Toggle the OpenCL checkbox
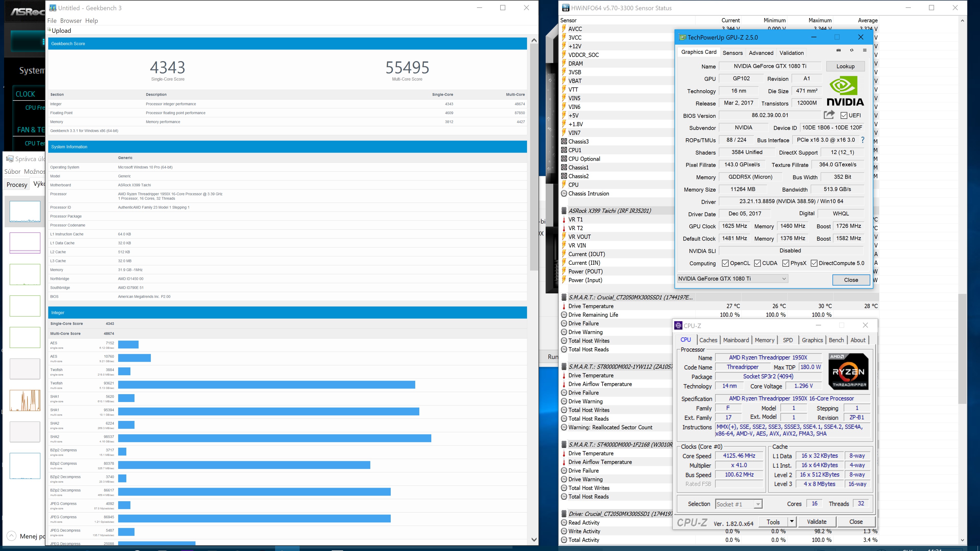 tap(725, 263)
